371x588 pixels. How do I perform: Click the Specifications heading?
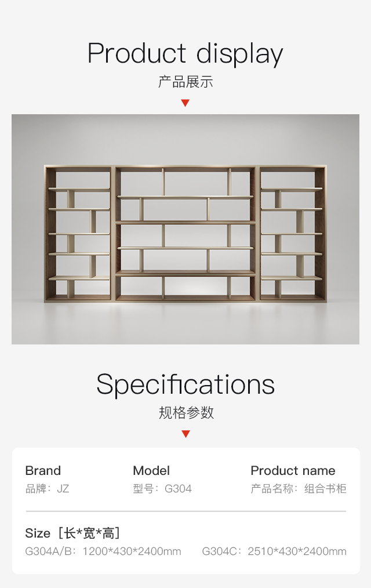pos(185,384)
